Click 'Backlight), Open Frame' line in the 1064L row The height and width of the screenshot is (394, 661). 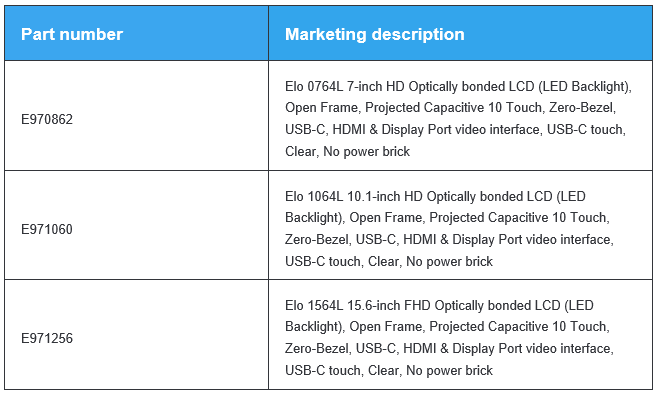(x=447, y=217)
